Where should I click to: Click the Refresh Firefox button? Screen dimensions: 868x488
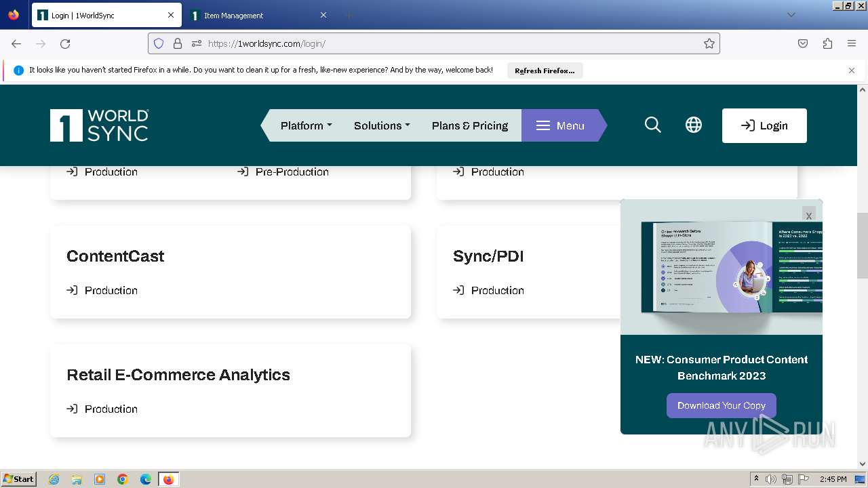[x=545, y=70]
